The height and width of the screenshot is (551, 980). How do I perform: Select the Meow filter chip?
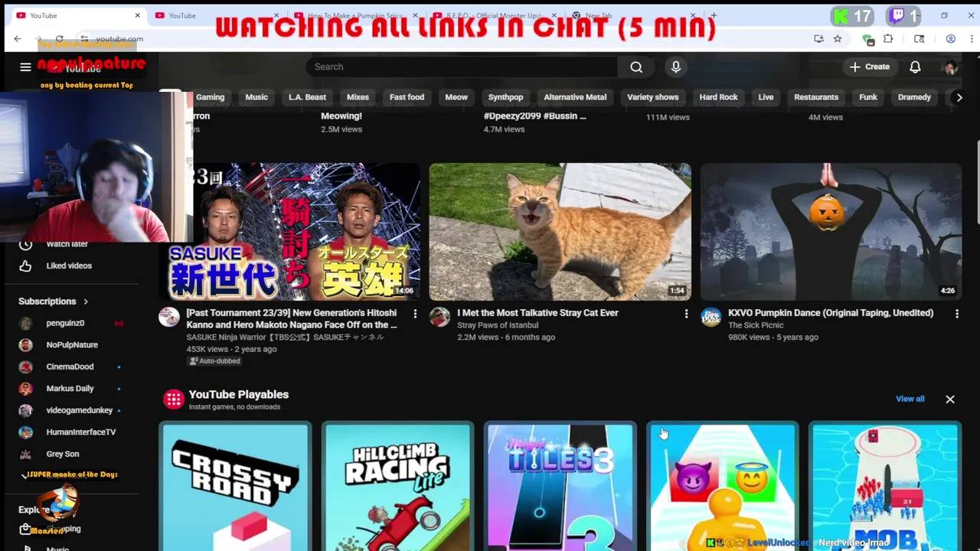point(456,97)
